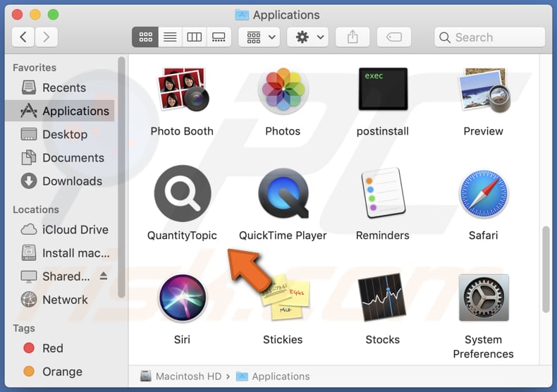The height and width of the screenshot is (392, 557).
Task: Click the main file area vertical scrollbar
Action: point(546,270)
